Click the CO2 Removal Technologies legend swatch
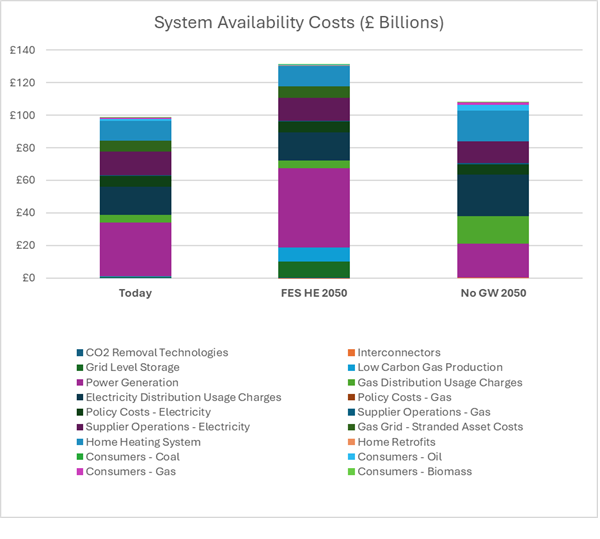 [x=80, y=353]
